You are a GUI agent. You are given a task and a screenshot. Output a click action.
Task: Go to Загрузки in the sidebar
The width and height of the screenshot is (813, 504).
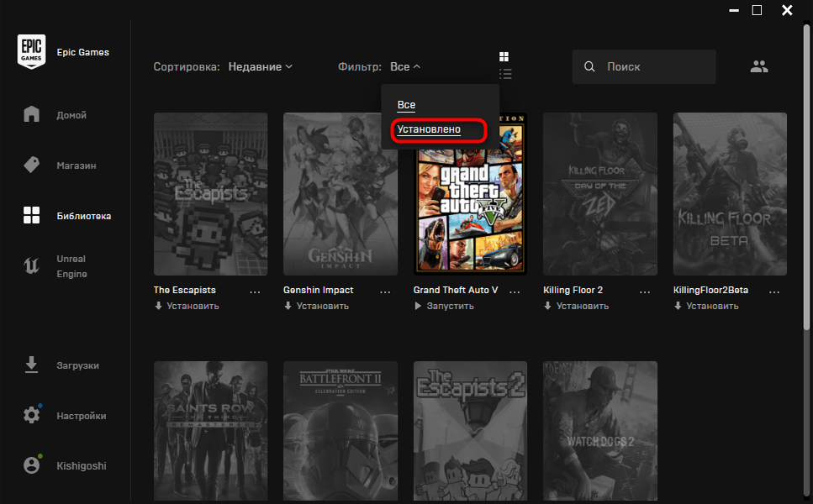tap(78, 365)
